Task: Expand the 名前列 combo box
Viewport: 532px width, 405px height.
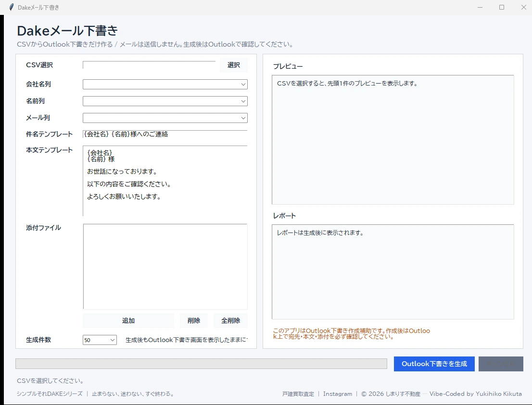Action: [165, 101]
